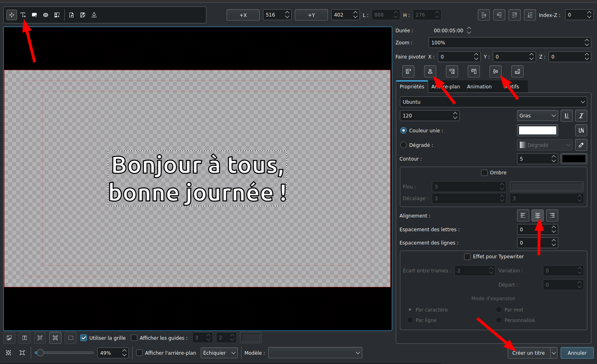Click the first Index-Z ordering icon
Screen dimensions: 597x364
[x=484, y=15]
